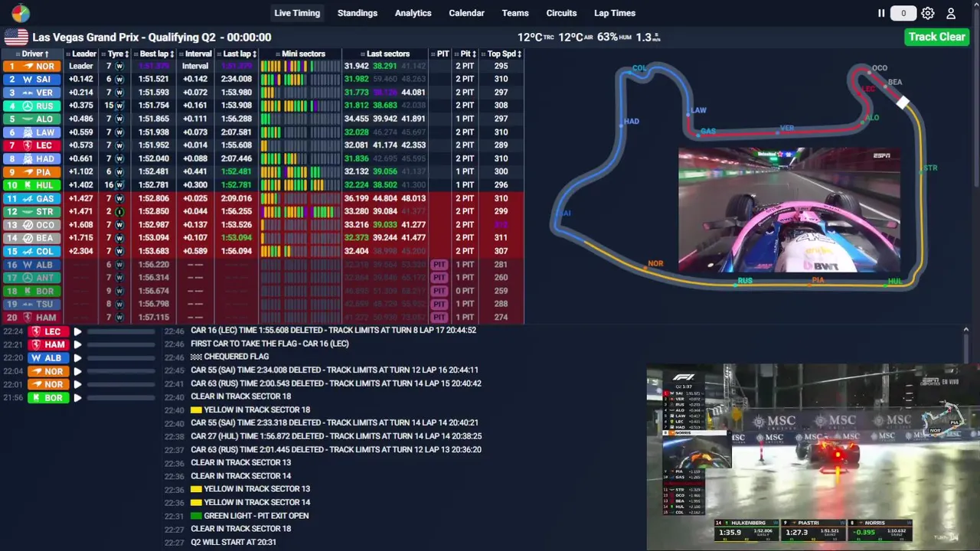Open the Standings tab

[x=358, y=13]
